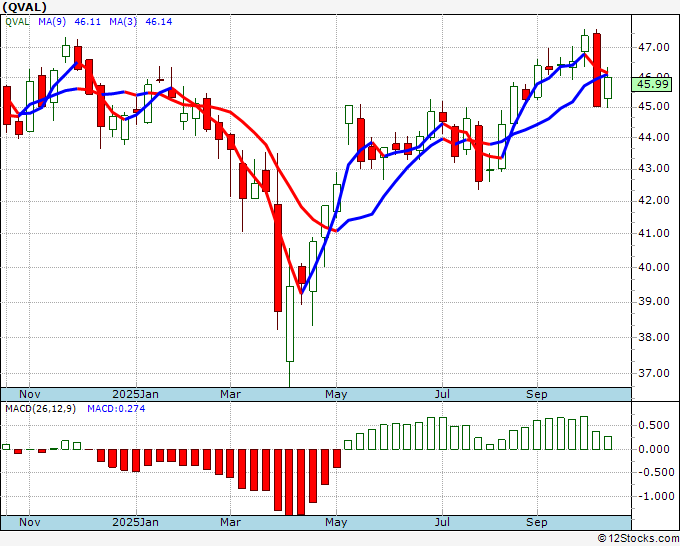Click the MA(3) legend label
Viewport: 680px width, 546px height.
123,22
